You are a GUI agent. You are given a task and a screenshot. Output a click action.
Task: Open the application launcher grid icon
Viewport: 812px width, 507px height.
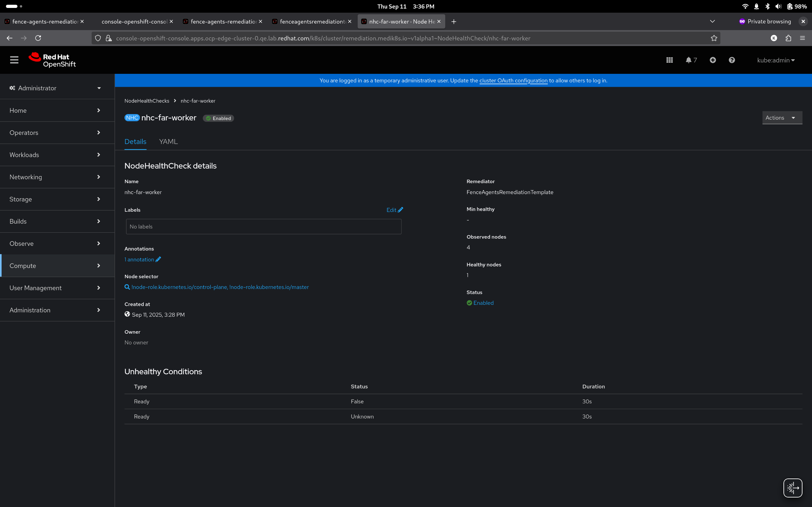pyautogui.click(x=669, y=60)
